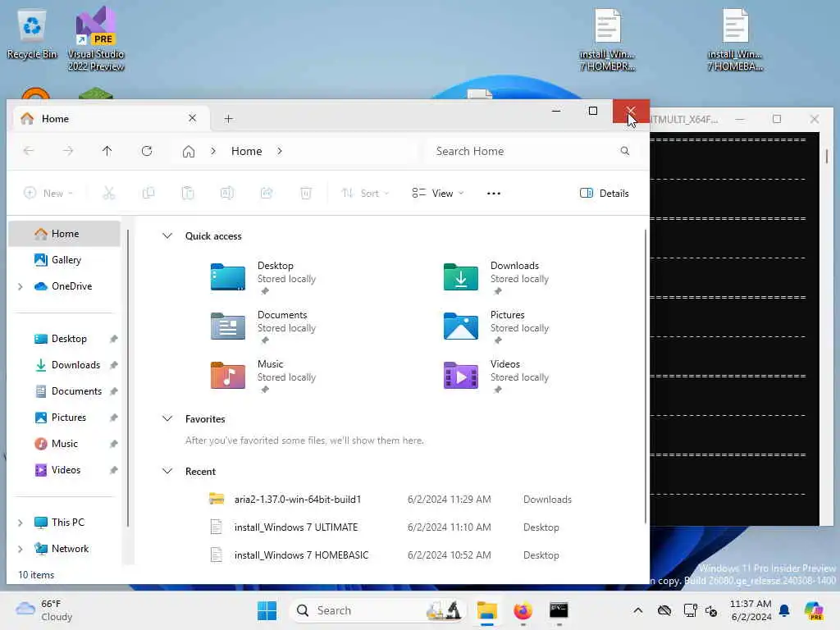Viewport: 840px width, 630px height.
Task: Click navigation pane vertical scrollbar
Action: coord(128,377)
